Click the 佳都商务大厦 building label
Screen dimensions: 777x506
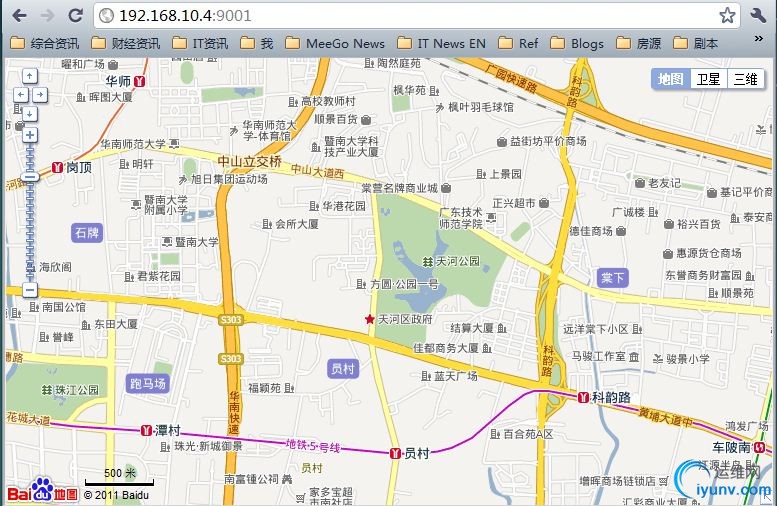(452, 348)
